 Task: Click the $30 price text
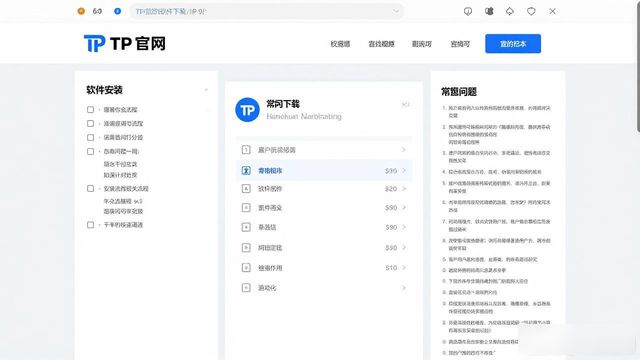[391, 171]
